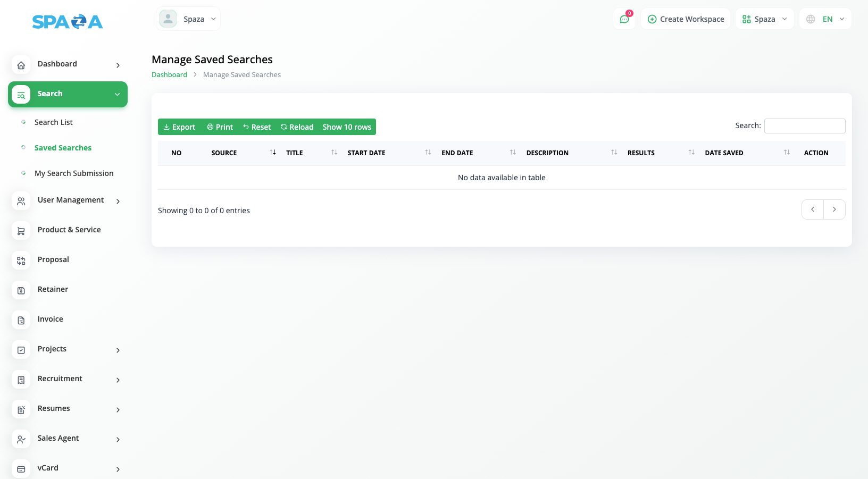
Task: Click the Export button
Action: coord(179,127)
